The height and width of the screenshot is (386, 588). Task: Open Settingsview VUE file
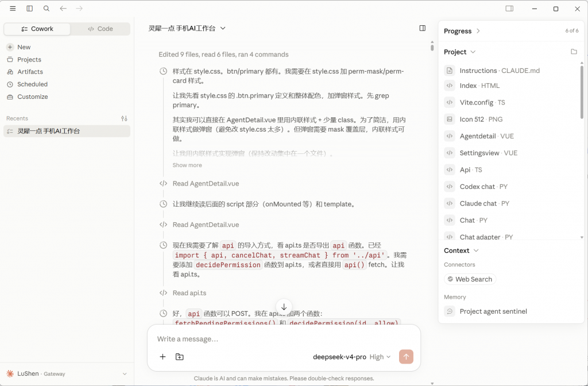[488, 153]
